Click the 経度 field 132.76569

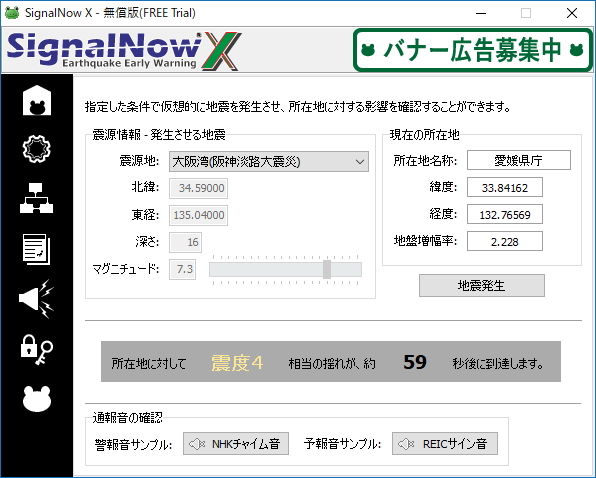click(x=505, y=214)
